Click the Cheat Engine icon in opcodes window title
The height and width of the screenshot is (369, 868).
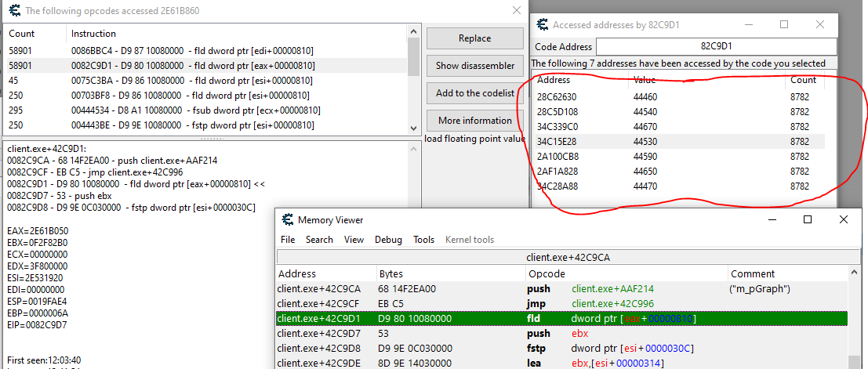(x=13, y=11)
